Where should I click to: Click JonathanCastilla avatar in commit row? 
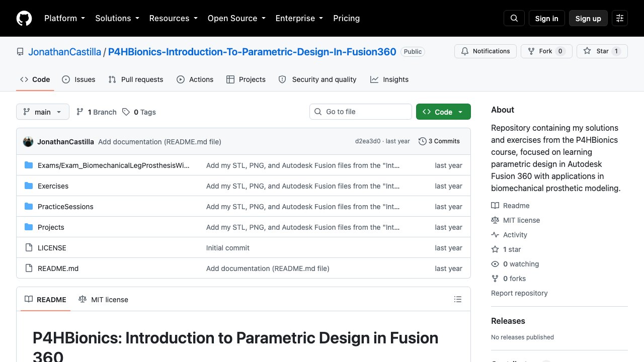[x=28, y=142]
